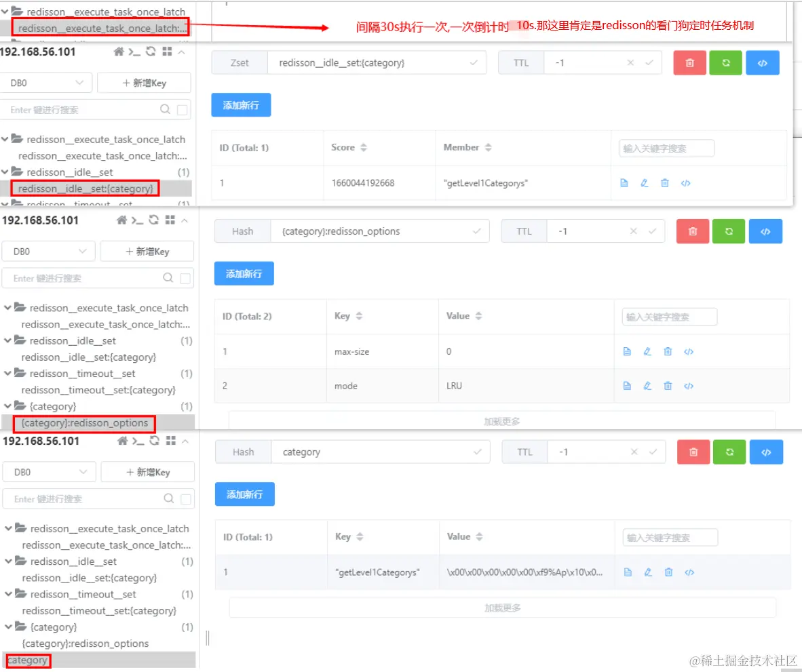
Task: Open the dashboard grid icon next to refresh
Action: pos(168,52)
